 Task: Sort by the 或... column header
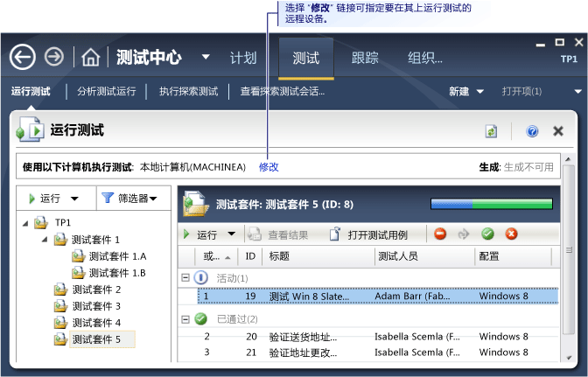pos(216,256)
